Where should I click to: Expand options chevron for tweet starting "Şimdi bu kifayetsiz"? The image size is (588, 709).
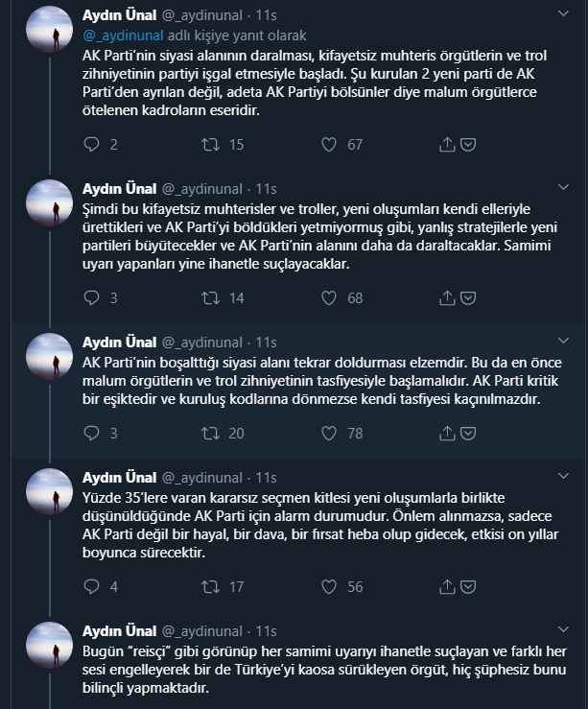pos(564,186)
